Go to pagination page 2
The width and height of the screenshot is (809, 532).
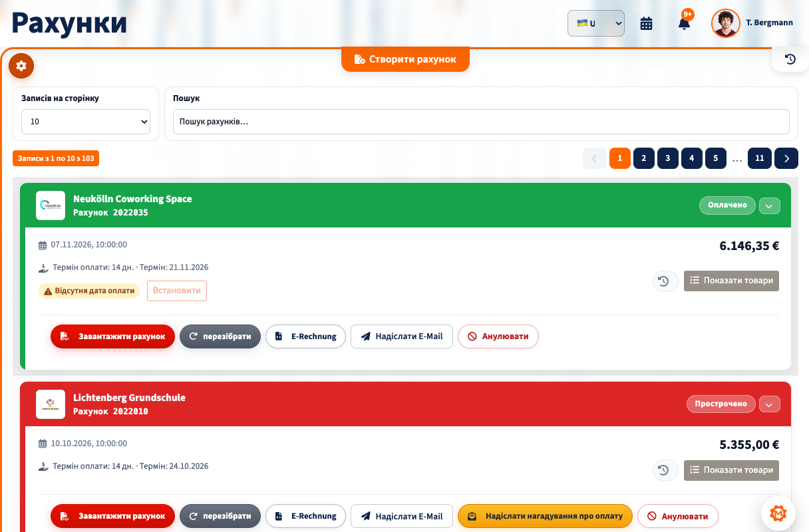(x=644, y=158)
